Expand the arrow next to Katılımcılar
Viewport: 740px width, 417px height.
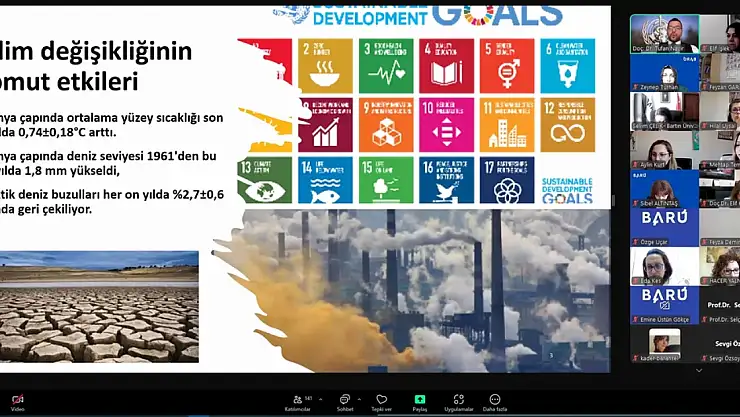pyautogui.click(x=320, y=400)
